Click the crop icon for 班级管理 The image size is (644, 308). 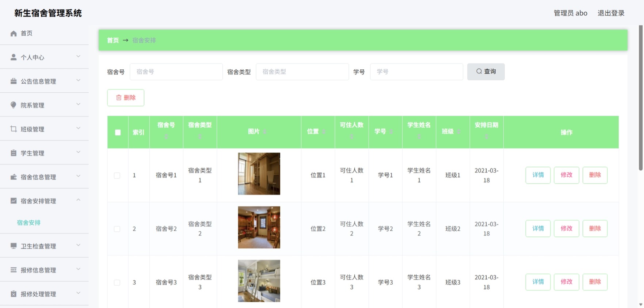coord(14,129)
